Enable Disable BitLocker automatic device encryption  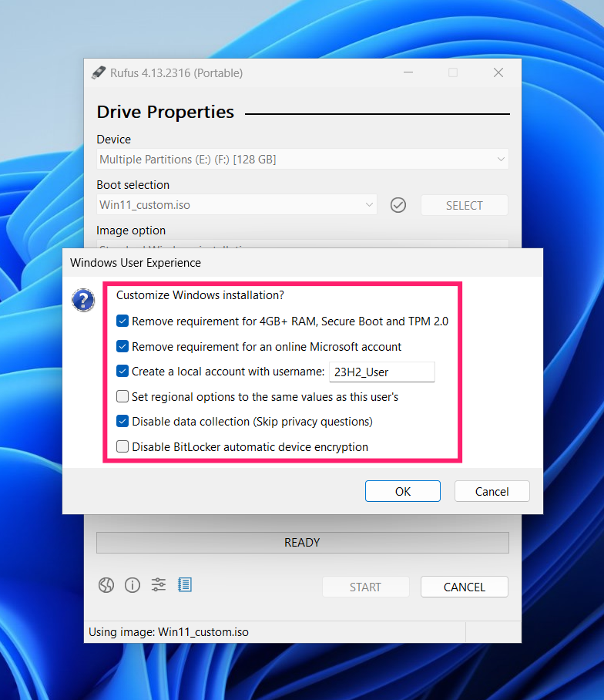[122, 446]
